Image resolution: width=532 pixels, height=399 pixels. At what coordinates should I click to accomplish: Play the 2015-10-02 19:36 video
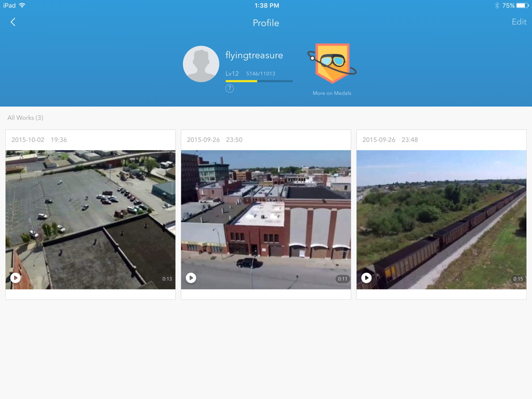[x=15, y=278]
